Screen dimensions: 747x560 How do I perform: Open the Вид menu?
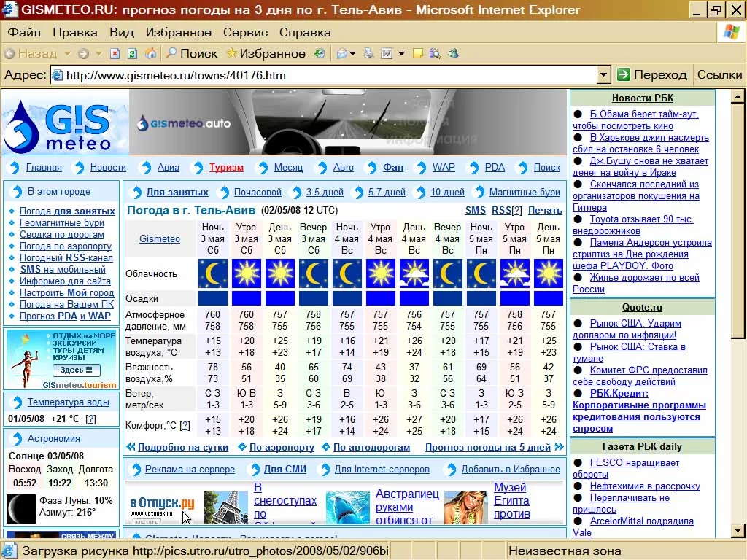pos(122,32)
